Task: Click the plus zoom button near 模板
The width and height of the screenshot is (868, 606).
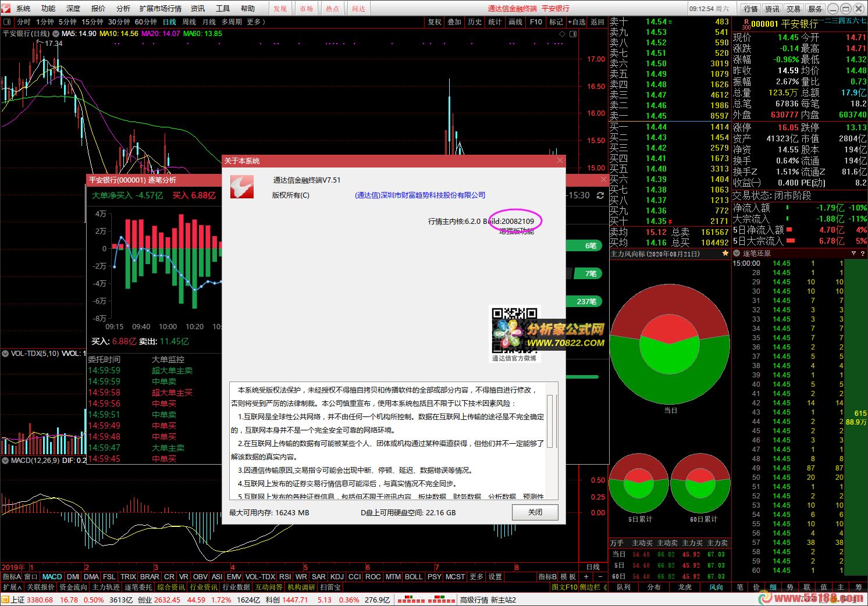Action: (587, 577)
